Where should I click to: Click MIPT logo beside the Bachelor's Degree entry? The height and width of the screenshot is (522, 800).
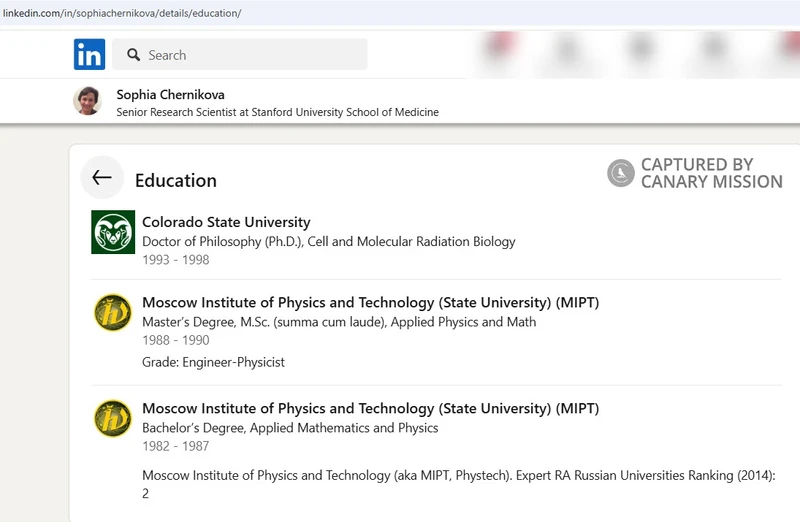[x=113, y=418]
